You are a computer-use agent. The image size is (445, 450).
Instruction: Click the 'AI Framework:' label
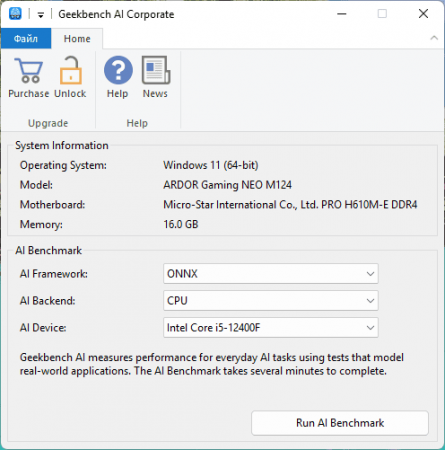click(54, 274)
